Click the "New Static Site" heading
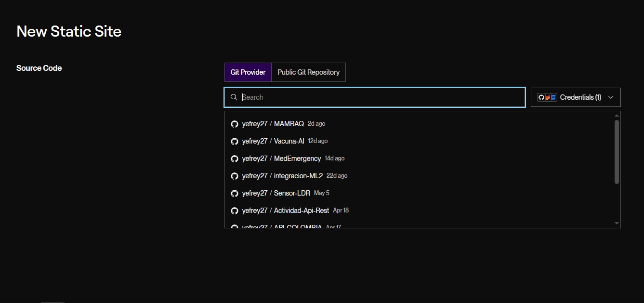 pyautogui.click(x=69, y=32)
